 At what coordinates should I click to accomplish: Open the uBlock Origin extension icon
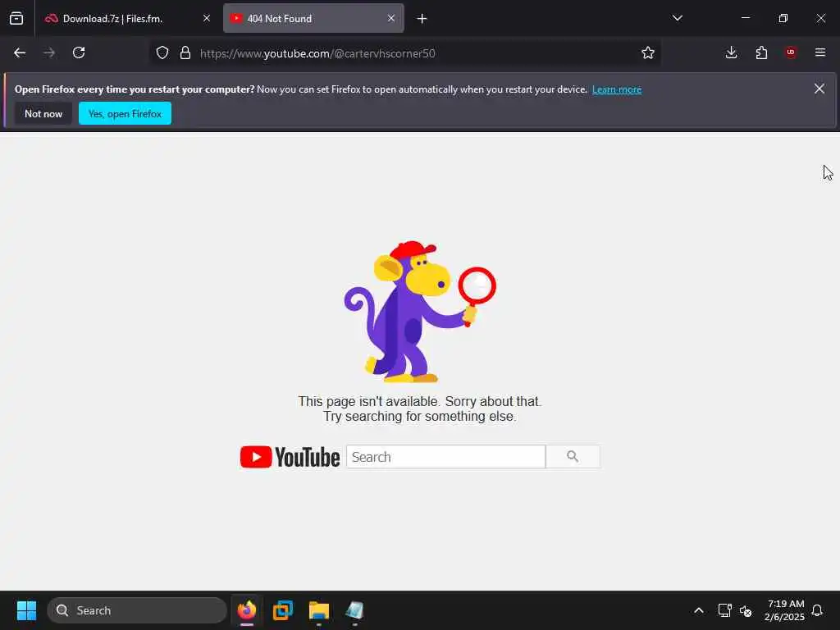pyautogui.click(x=791, y=52)
